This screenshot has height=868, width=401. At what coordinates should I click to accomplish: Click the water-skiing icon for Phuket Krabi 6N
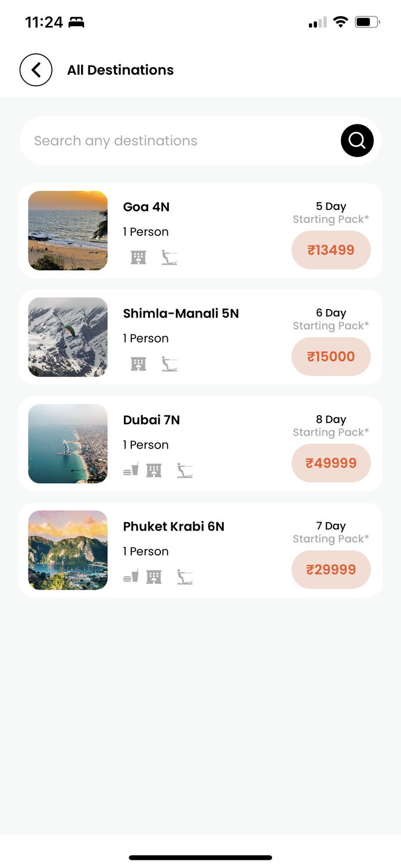click(185, 576)
